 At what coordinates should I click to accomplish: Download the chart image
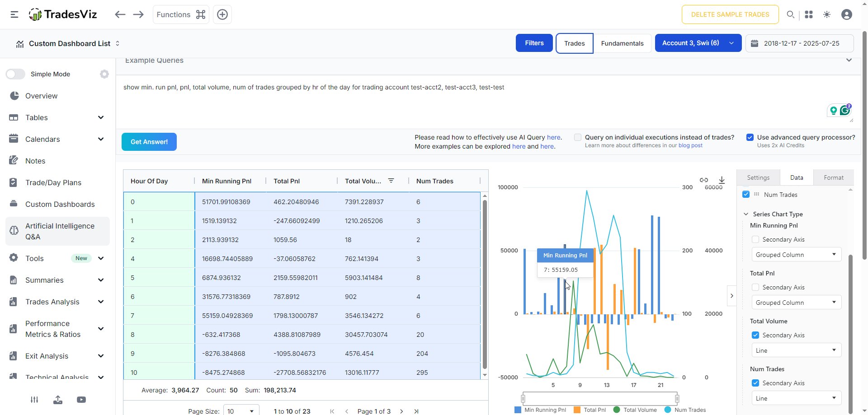click(722, 180)
